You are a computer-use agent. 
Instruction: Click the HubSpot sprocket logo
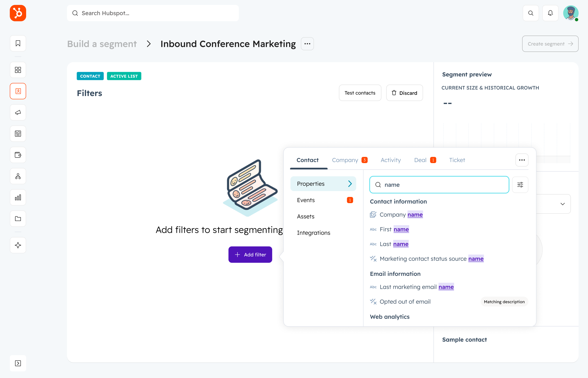[x=18, y=13]
